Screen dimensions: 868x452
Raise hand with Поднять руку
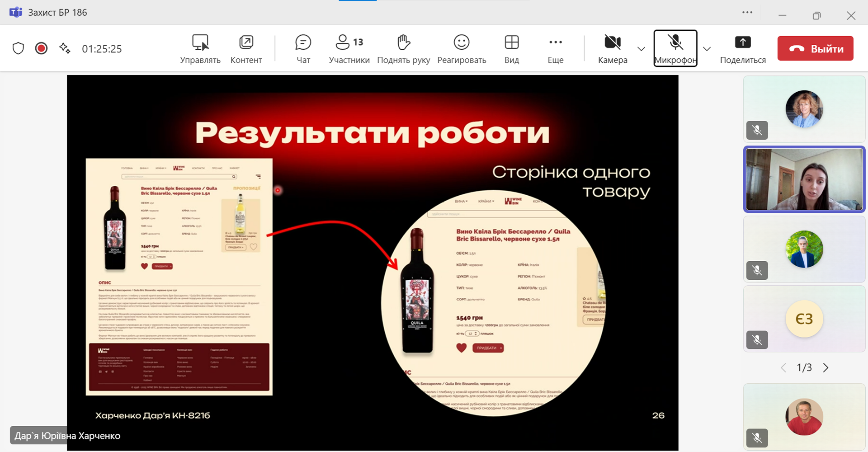[403, 48]
